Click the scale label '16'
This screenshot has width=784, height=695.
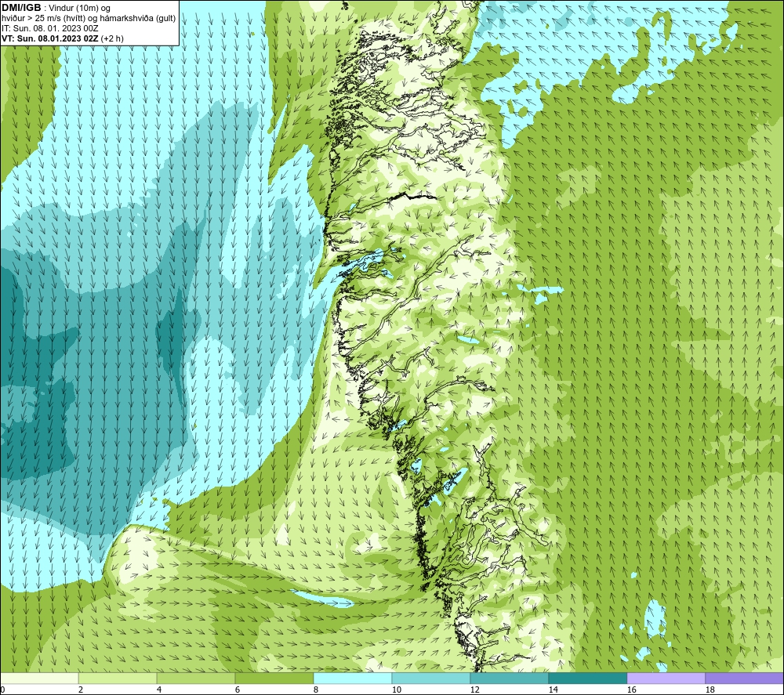[x=631, y=690]
